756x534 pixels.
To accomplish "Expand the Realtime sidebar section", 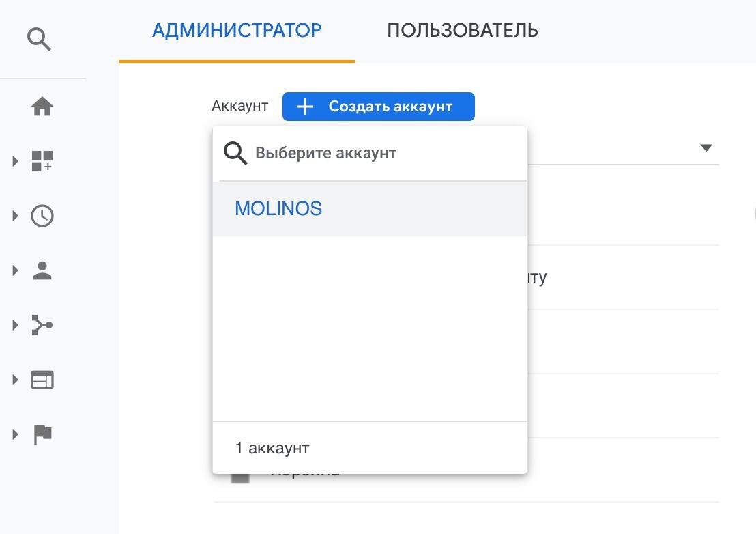I will (15, 216).
